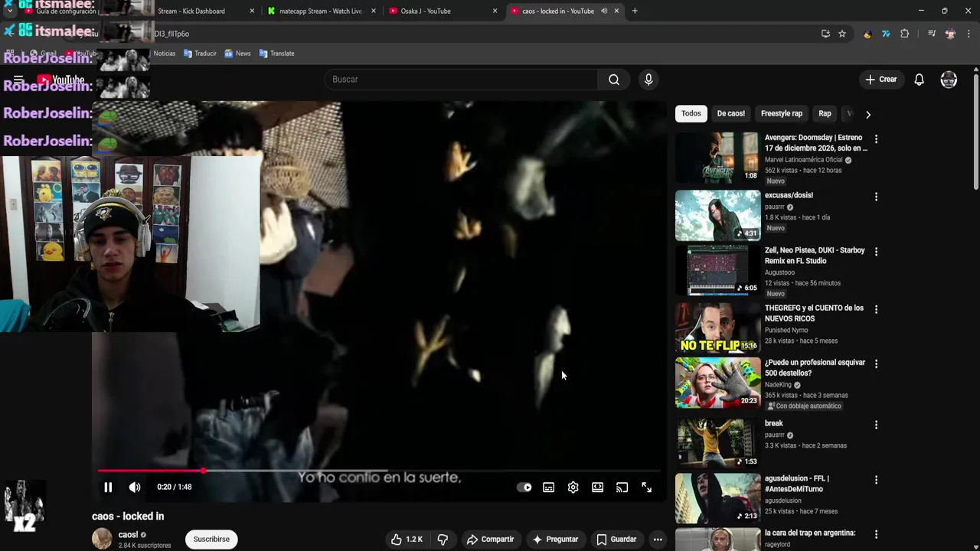This screenshot has width=980, height=551.
Task: Open the Noticias bookmark
Action: 164,54
